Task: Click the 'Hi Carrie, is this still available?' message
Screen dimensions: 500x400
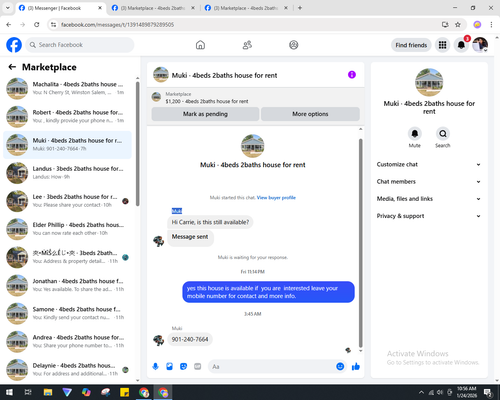Action: click(210, 222)
